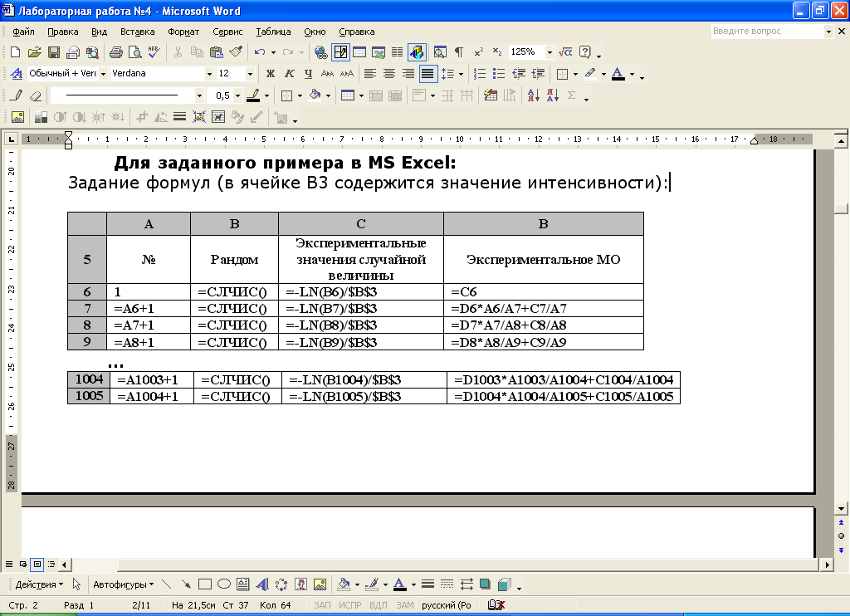The image size is (850, 616).
Task: Click the horizontal scrollbar right arrow
Action: (828, 565)
